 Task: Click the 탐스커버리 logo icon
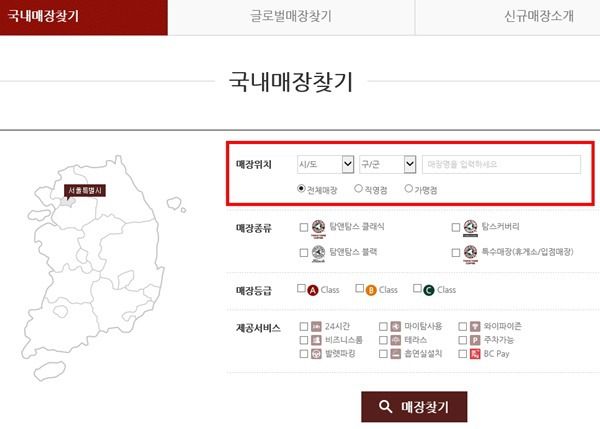[x=470, y=228]
